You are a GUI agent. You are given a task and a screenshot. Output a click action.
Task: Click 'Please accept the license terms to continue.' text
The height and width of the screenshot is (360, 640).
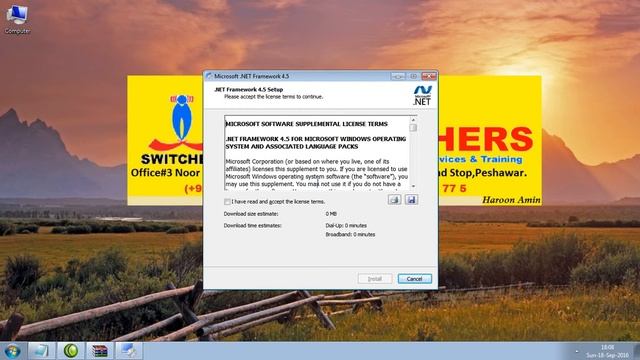pyautogui.click(x=273, y=97)
